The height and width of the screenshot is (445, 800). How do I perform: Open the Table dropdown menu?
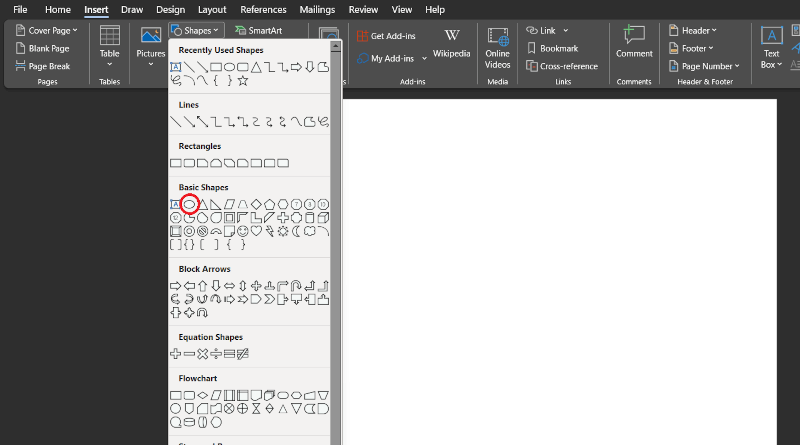(109, 47)
